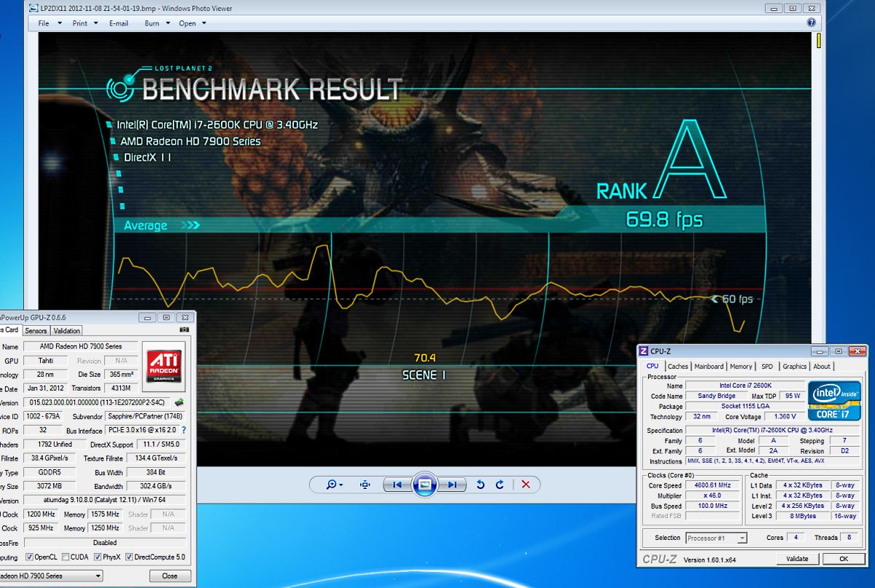Open the Caches tab in CPU-Z
The image size is (875, 588).
[678, 366]
